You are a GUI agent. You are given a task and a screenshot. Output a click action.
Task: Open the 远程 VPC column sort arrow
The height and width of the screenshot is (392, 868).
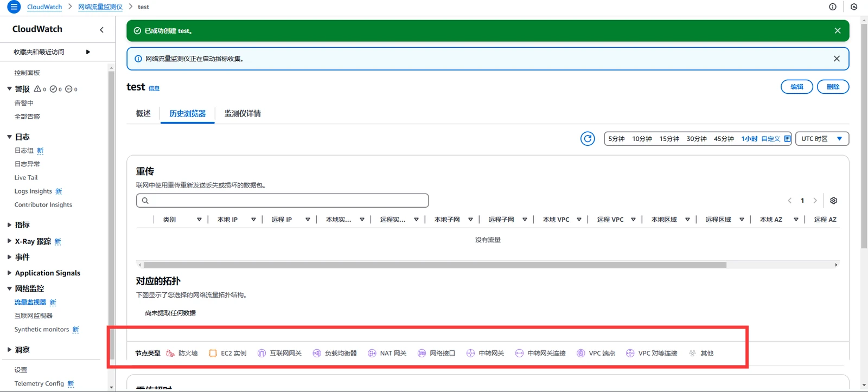pyautogui.click(x=633, y=220)
